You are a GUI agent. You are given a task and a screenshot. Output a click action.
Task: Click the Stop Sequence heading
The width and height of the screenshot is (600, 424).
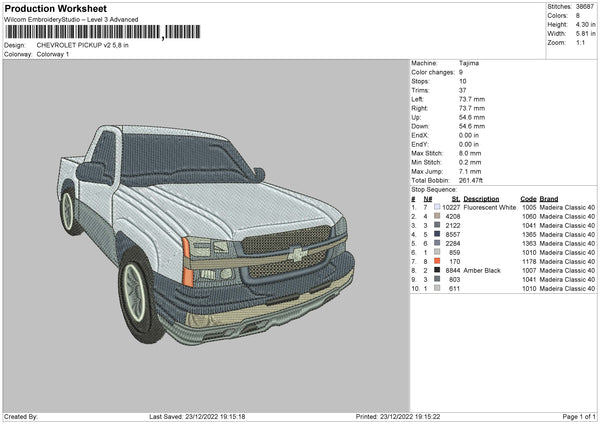click(x=434, y=189)
